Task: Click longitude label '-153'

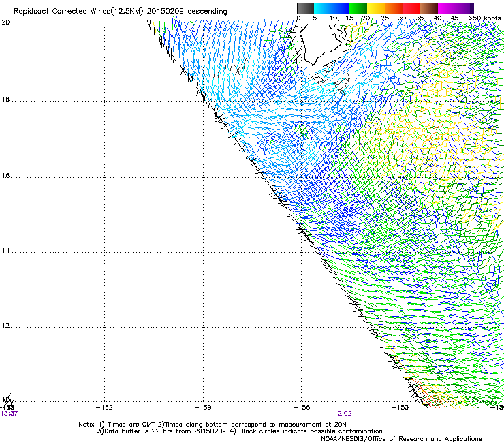Action: [400, 408]
